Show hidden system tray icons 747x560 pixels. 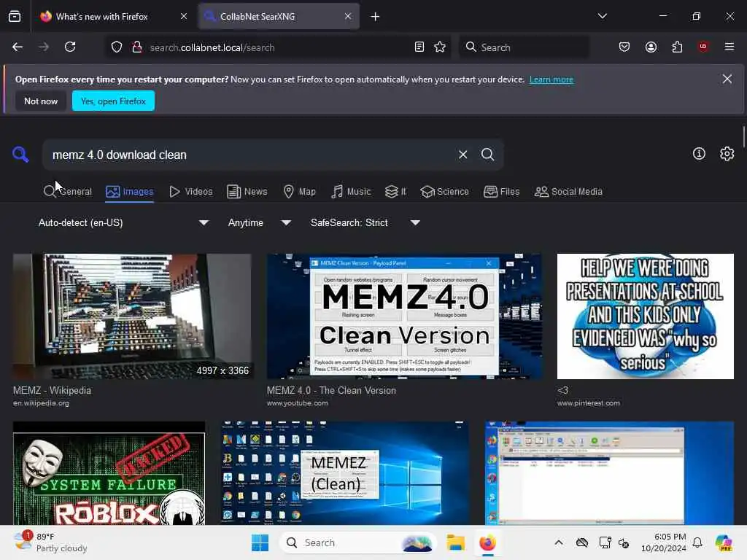coord(559,542)
